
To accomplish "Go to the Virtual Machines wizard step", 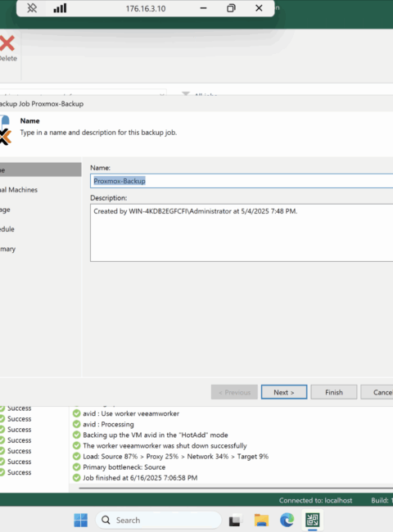I will (x=19, y=190).
